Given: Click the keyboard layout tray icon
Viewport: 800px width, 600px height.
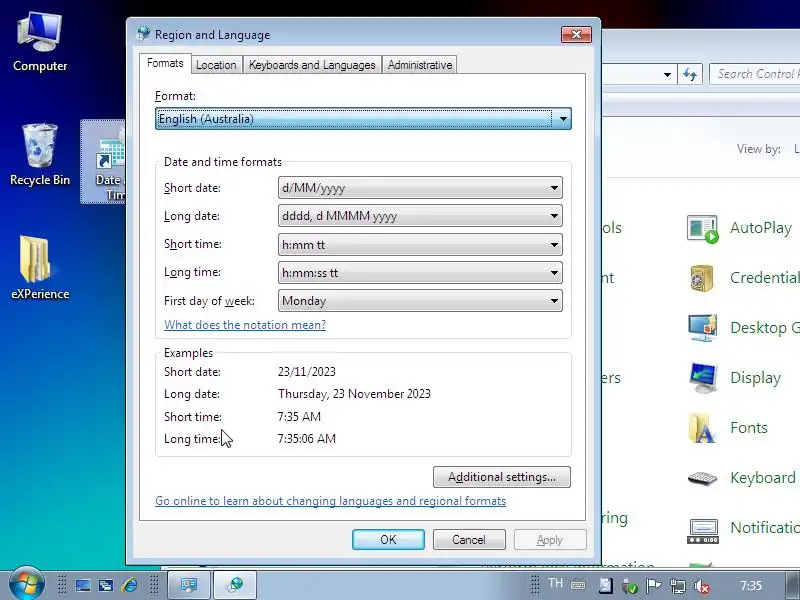Looking at the screenshot, I should pyautogui.click(x=578, y=585).
